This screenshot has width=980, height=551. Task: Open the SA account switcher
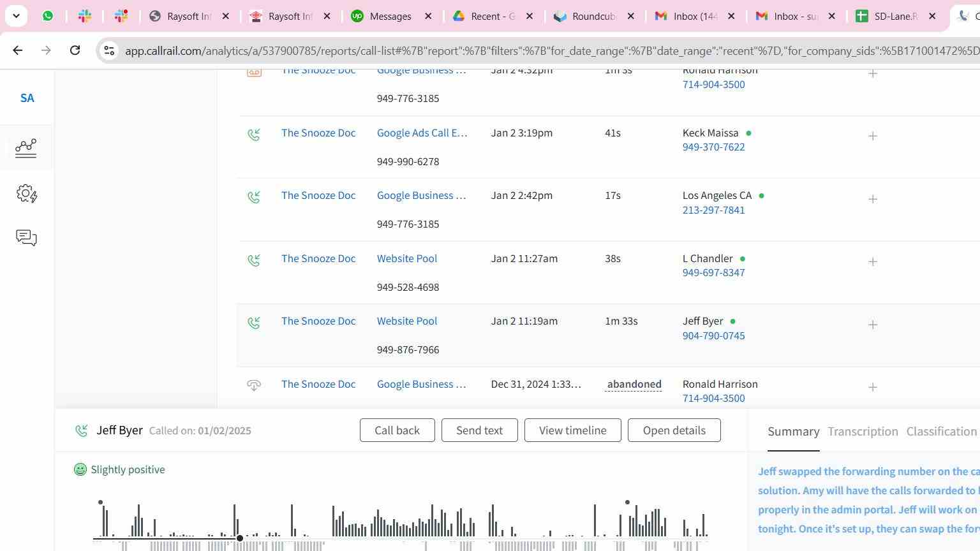27,98
